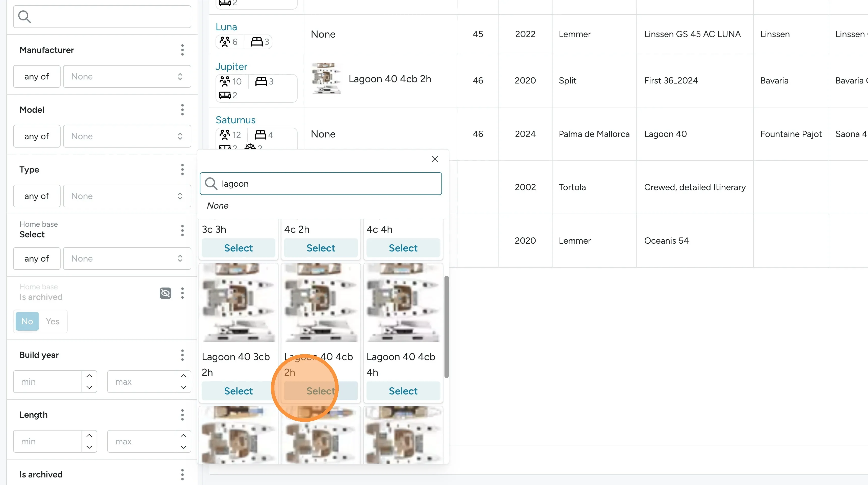Click the layout popup vertical scrollbar
Image resolution: width=868 pixels, height=485 pixels.
click(x=446, y=327)
